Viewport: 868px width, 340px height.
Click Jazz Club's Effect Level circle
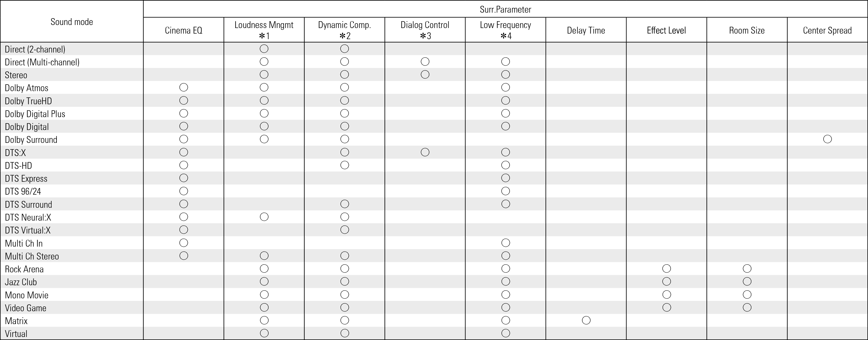point(667,281)
